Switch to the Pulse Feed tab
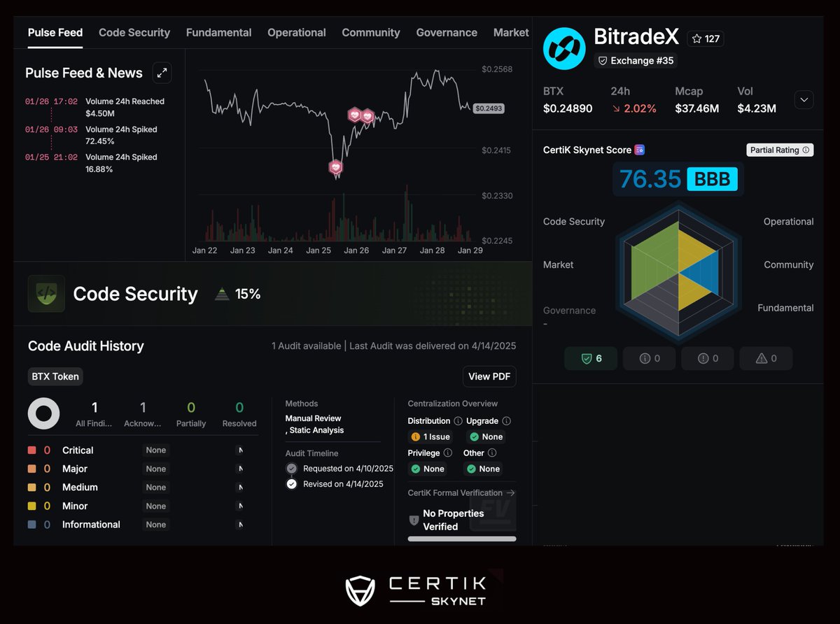Viewport: 840px width, 624px height. click(x=55, y=32)
